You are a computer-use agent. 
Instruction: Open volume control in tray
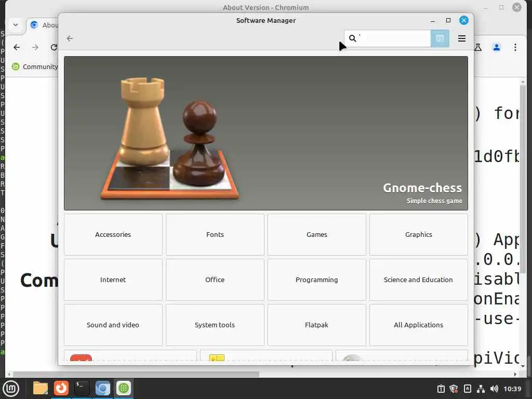coord(494,389)
